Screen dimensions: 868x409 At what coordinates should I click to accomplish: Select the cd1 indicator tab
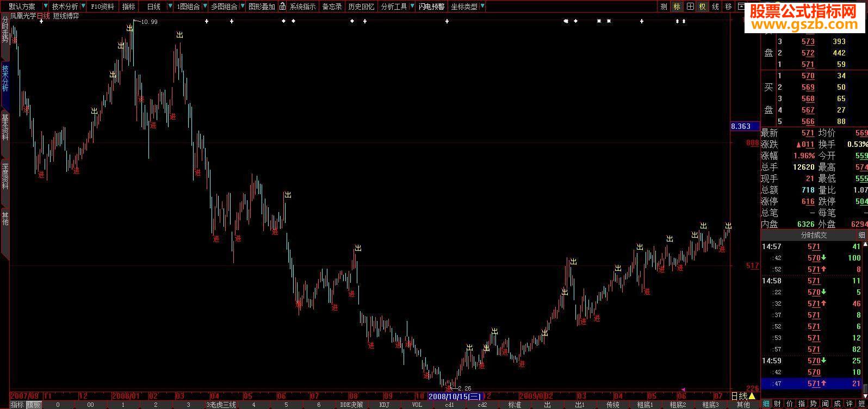pyautogui.click(x=449, y=405)
